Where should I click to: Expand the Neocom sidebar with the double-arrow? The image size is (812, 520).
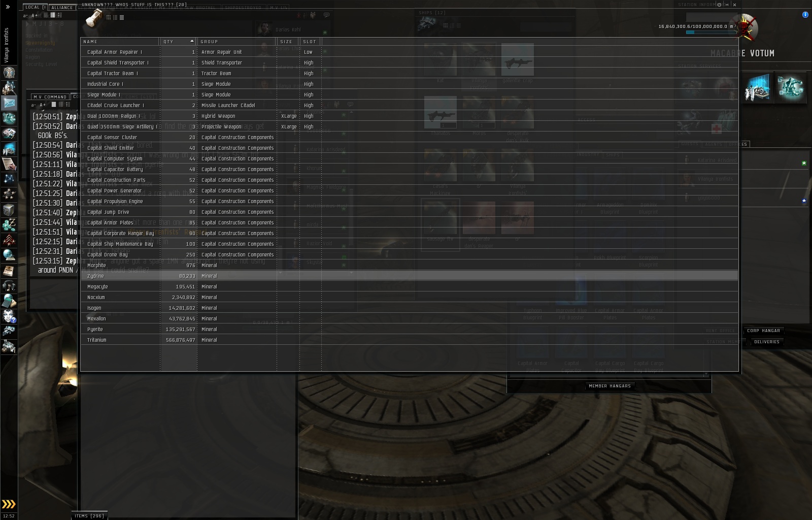click(8, 7)
